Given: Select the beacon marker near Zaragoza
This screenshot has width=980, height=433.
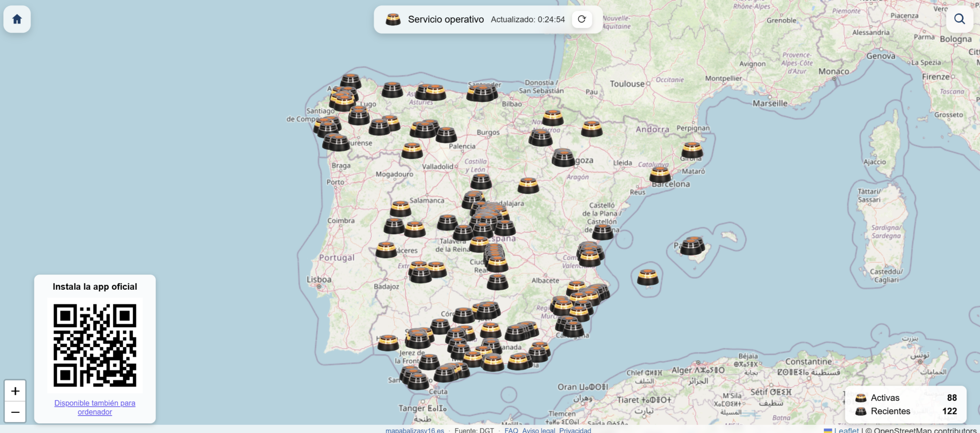Looking at the screenshot, I should pyautogui.click(x=565, y=157).
